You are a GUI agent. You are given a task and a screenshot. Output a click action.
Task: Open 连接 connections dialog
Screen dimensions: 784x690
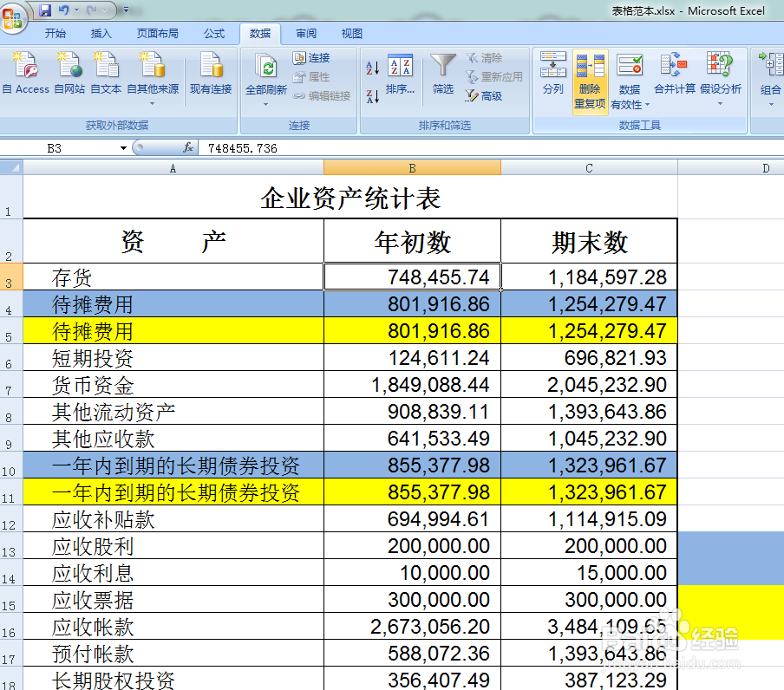pyautogui.click(x=311, y=58)
